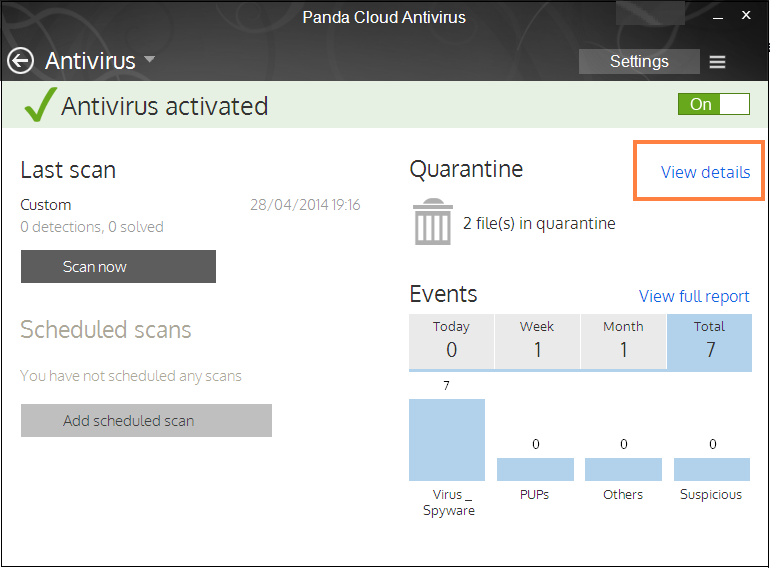Open the hamburger menu icon

(x=717, y=62)
